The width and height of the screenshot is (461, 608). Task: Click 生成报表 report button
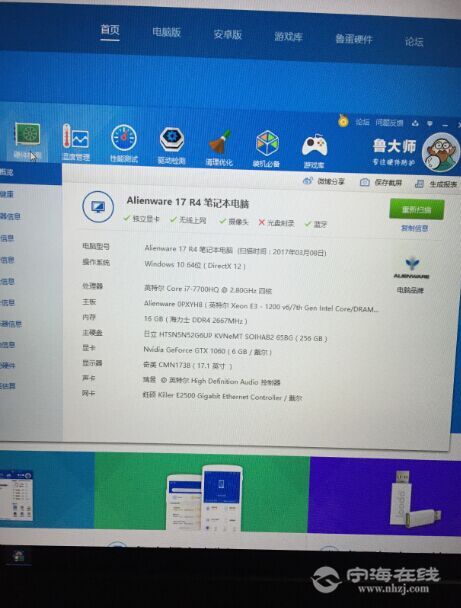click(x=436, y=184)
